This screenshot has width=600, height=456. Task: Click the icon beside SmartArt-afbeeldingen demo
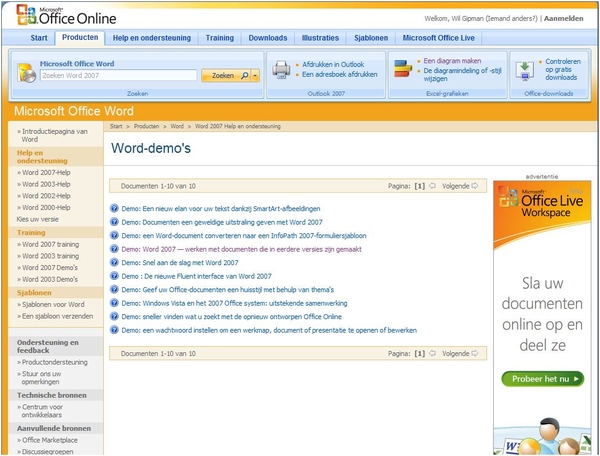tap(114, 208)
